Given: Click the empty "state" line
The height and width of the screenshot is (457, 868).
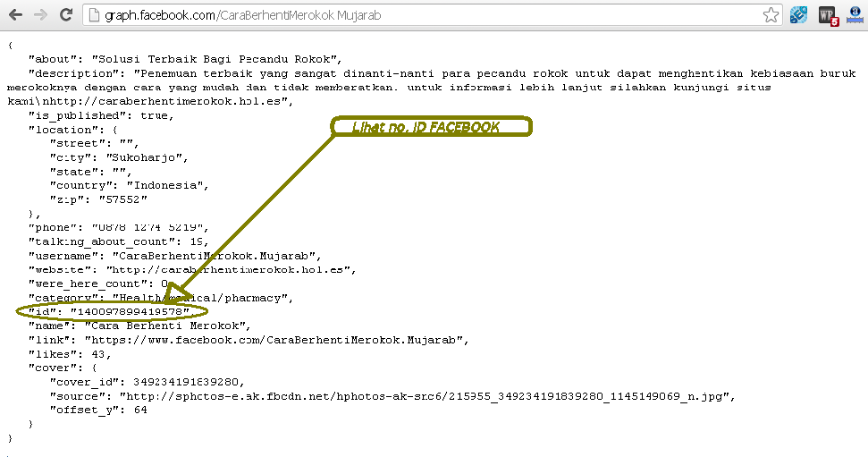Looking at the screenshot, I should pos(91,172).
